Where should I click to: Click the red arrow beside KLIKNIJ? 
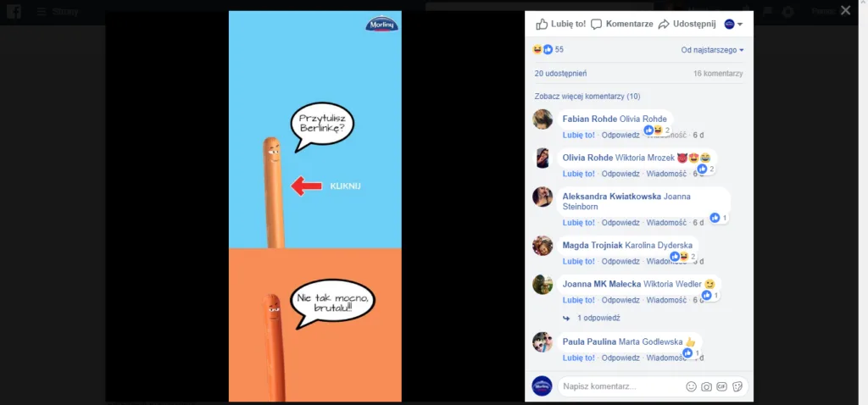pos(307,186)
